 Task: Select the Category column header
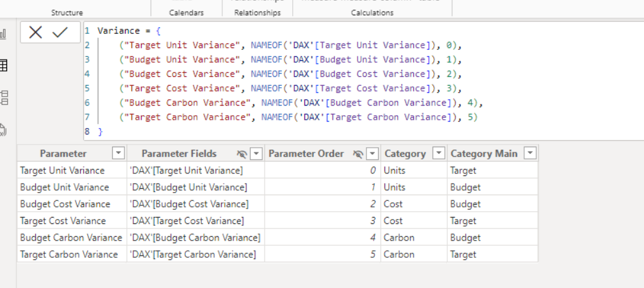point(405,154)
